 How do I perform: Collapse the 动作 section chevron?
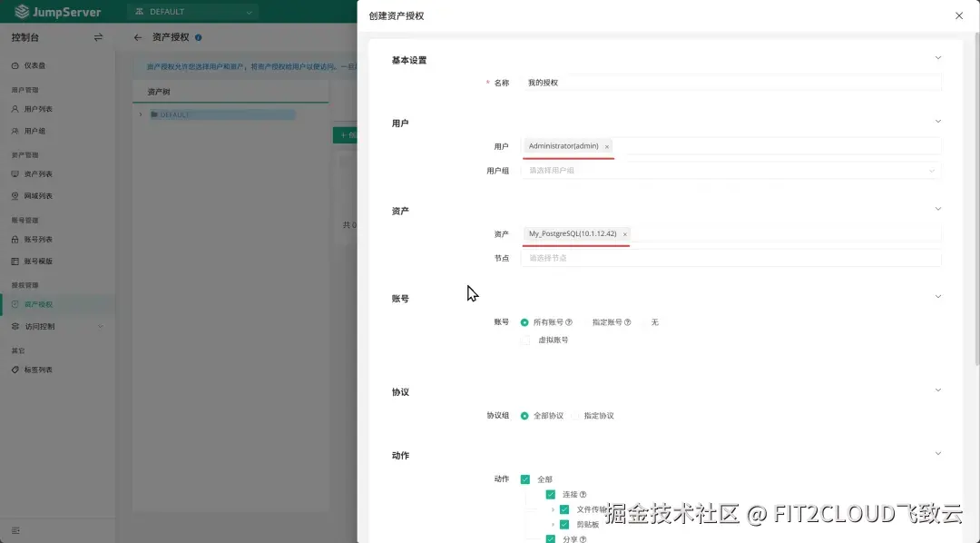(937, 453)
